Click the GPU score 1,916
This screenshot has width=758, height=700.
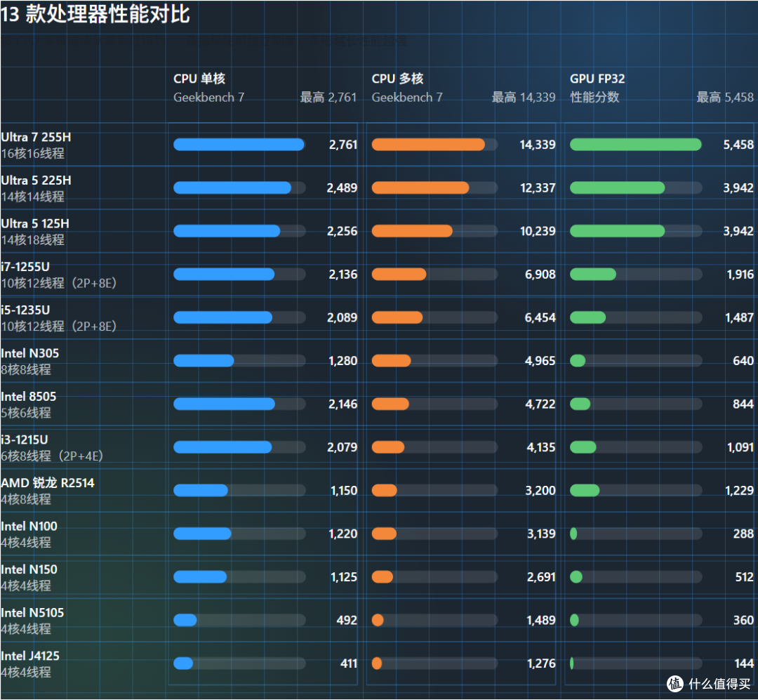pos(740,275)
